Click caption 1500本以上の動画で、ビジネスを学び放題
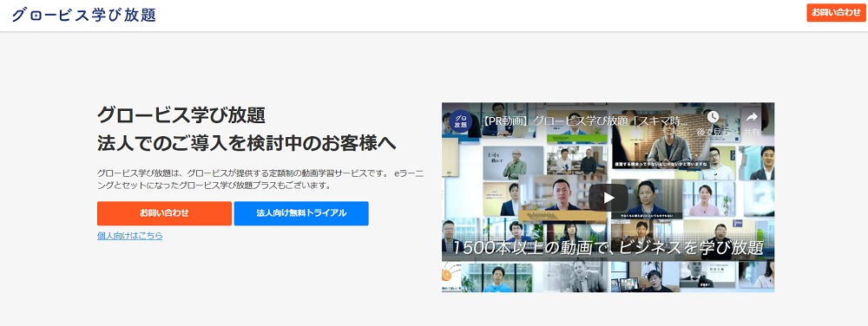The width and height of the screenshot is (868, 326). click(x=608, y=248)
